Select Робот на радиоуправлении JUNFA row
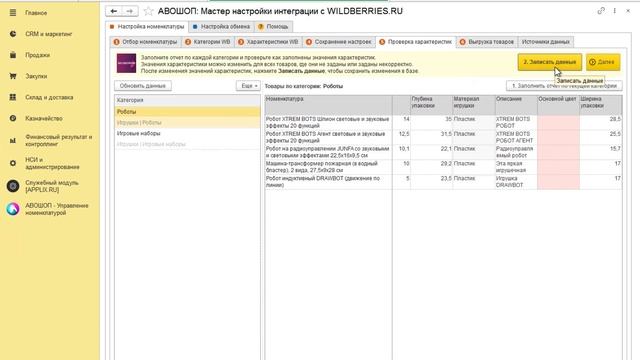Screen dimensions: 640x360 328,152
